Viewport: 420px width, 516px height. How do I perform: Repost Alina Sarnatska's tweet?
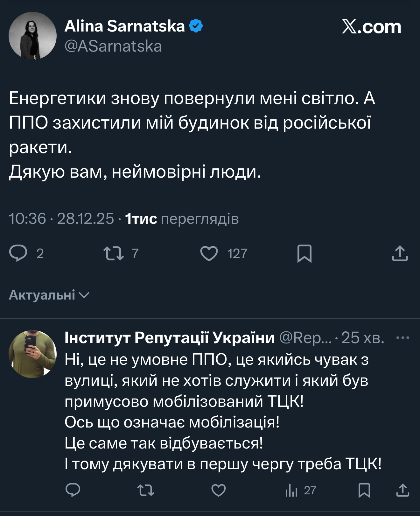[x=114, y=253]
